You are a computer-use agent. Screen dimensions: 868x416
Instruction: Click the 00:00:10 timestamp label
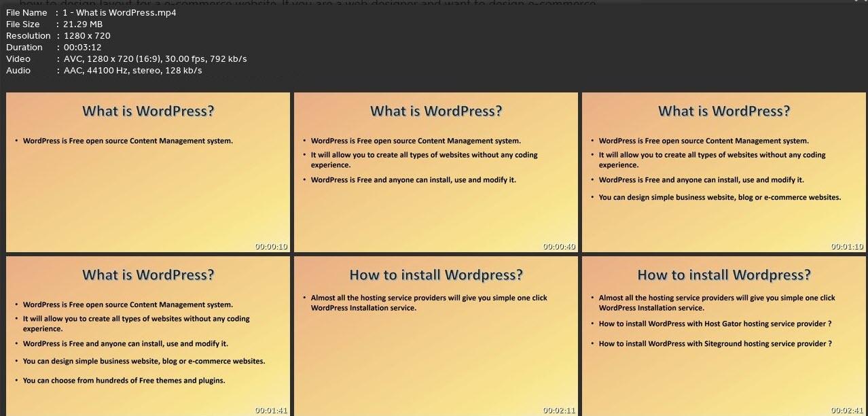(x=272, y=247)
